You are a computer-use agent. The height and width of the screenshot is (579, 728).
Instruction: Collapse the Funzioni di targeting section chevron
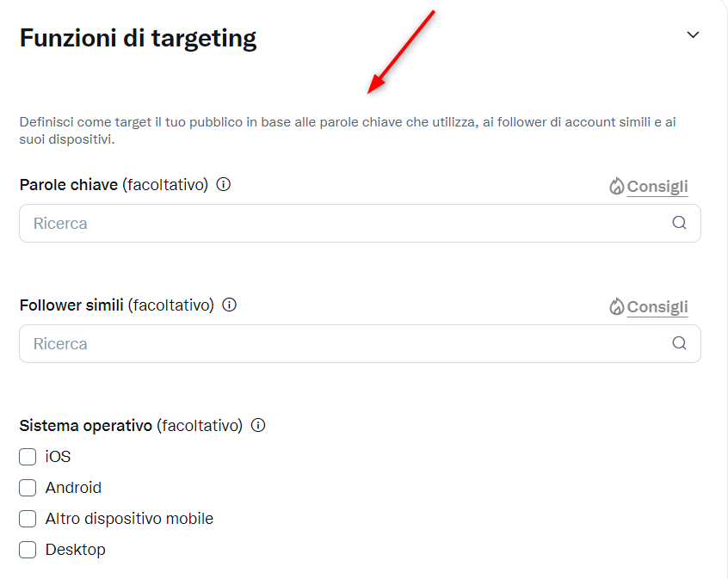693,35
